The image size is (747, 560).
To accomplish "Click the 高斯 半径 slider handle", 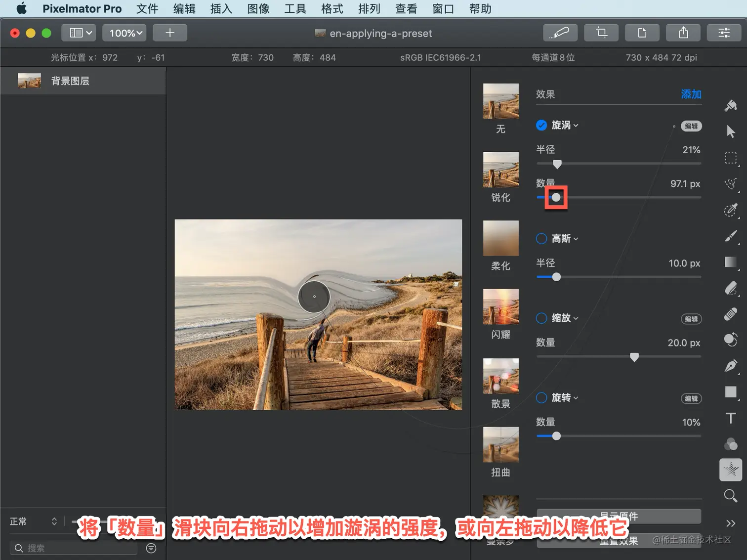I will coord(556,277).
